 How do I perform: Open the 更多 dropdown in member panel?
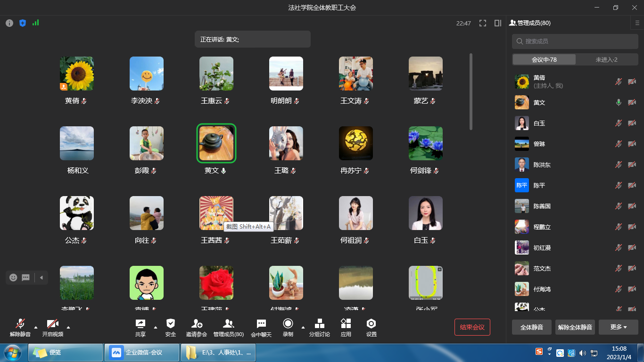(x=618, y=327)
